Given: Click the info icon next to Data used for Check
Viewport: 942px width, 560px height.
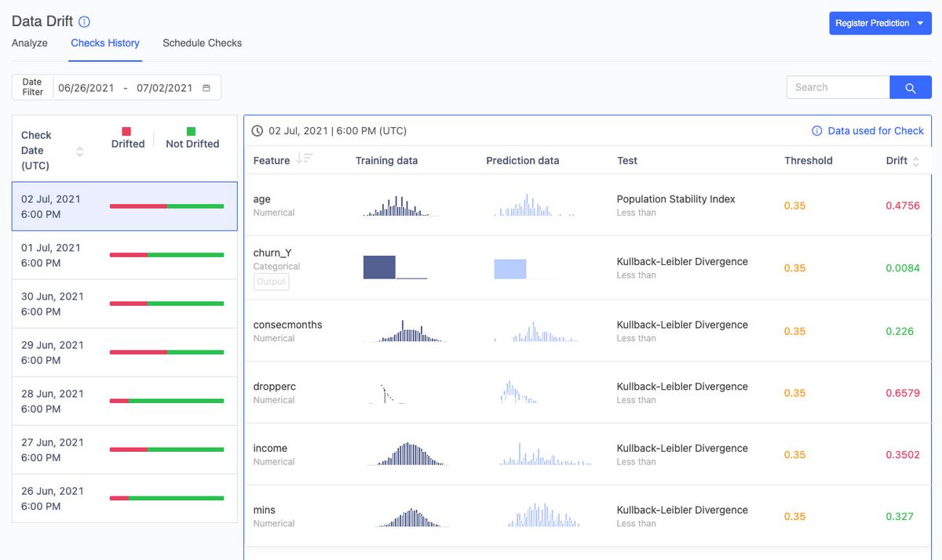Looking at the screenshot, I should (x=816, y=130).
